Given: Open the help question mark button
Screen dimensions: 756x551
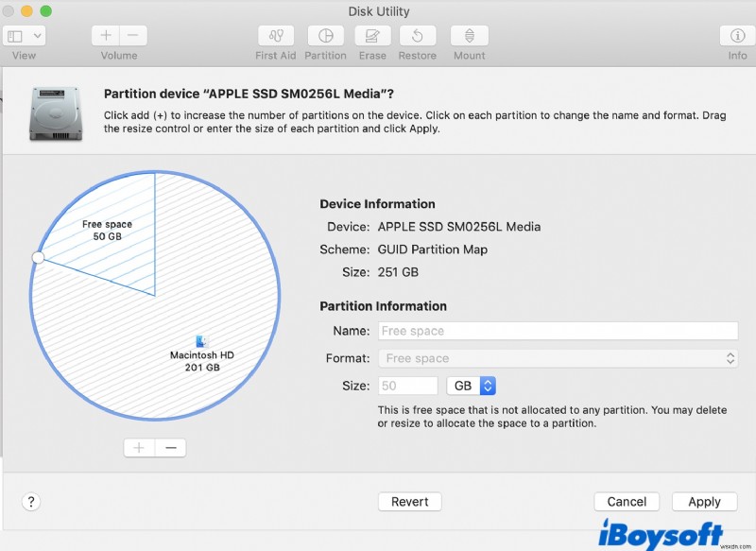Looking at the screenshot, I should [x=31, y=502].
